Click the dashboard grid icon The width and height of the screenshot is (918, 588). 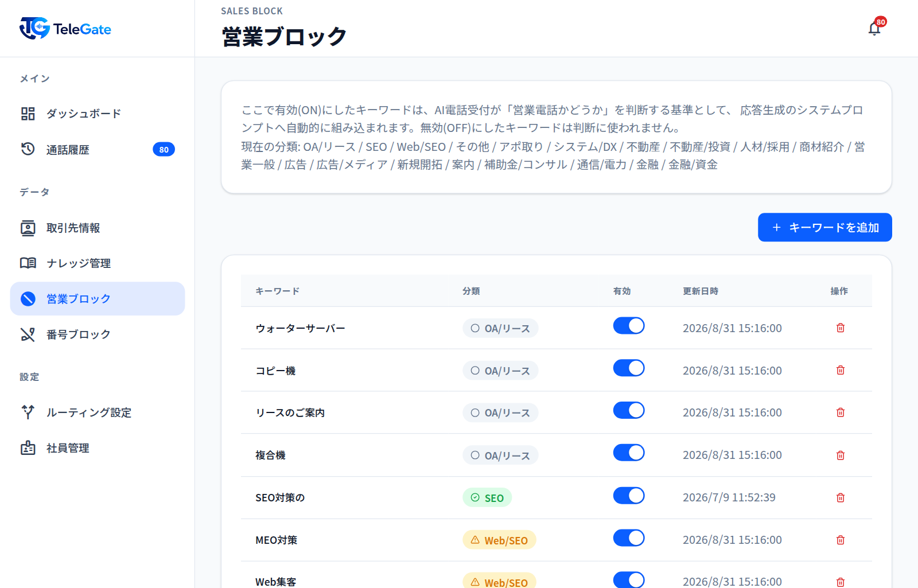click(28, 114)
